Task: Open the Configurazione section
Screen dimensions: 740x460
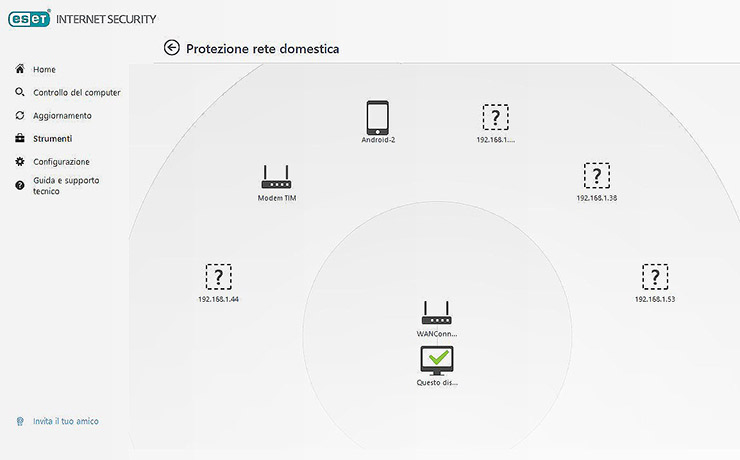Action: (61, 162)
